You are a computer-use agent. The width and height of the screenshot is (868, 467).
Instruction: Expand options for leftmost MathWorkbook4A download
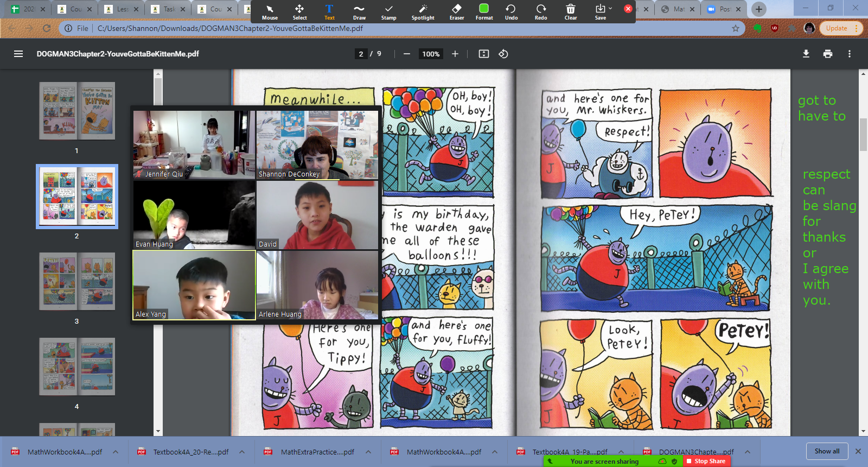116,452
